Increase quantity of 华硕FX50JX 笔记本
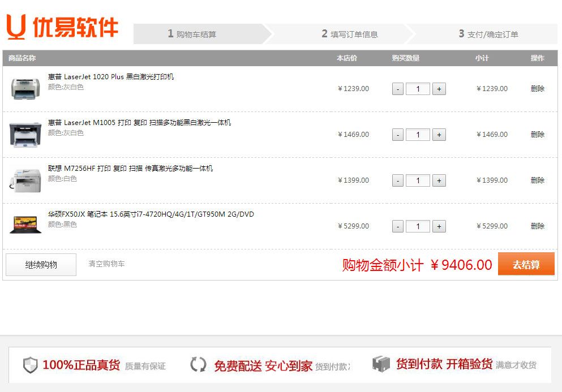Screen dimensions: 562x392 [x=439, y=226]
